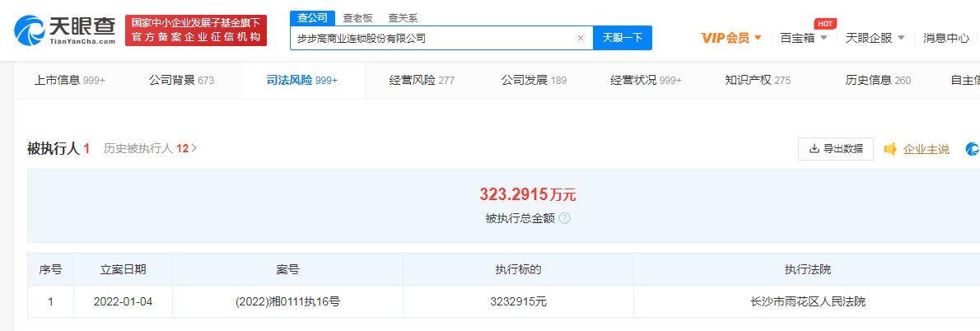Click the 天眼一下 search button
The image size is (980, 331).
point(623,38)
